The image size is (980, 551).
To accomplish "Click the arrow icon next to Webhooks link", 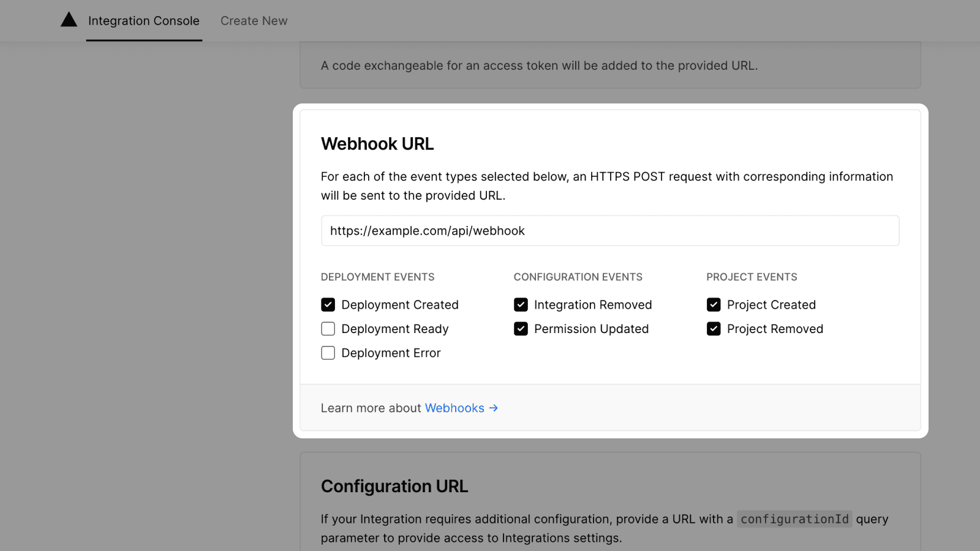I will [494, 408].
